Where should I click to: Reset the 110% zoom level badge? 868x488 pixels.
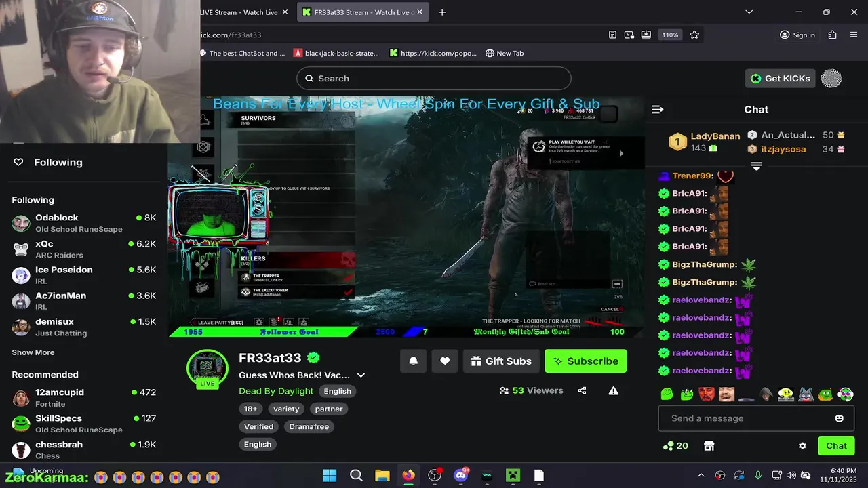[670, 35]
